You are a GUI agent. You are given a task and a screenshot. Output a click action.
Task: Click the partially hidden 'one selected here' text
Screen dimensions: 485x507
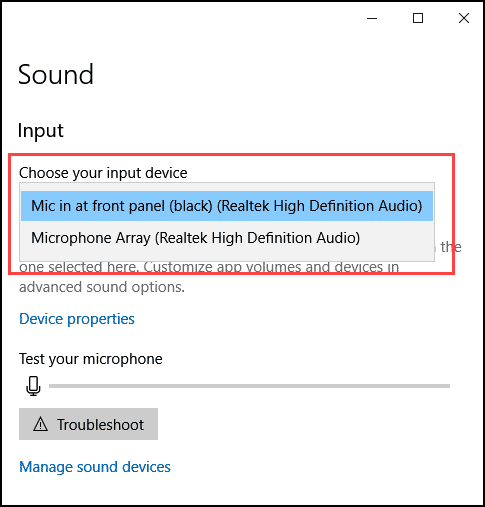coord(79,267)
